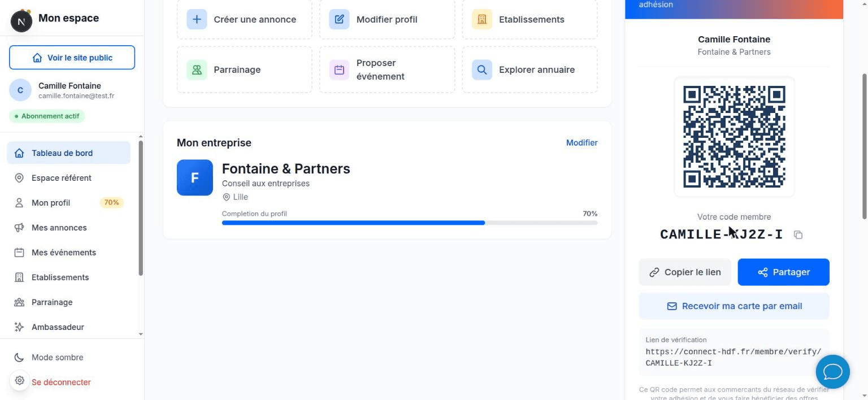Click the Abonnement actif badge
The width and height of the screenshot is (868, 400).
pos(47,116)
